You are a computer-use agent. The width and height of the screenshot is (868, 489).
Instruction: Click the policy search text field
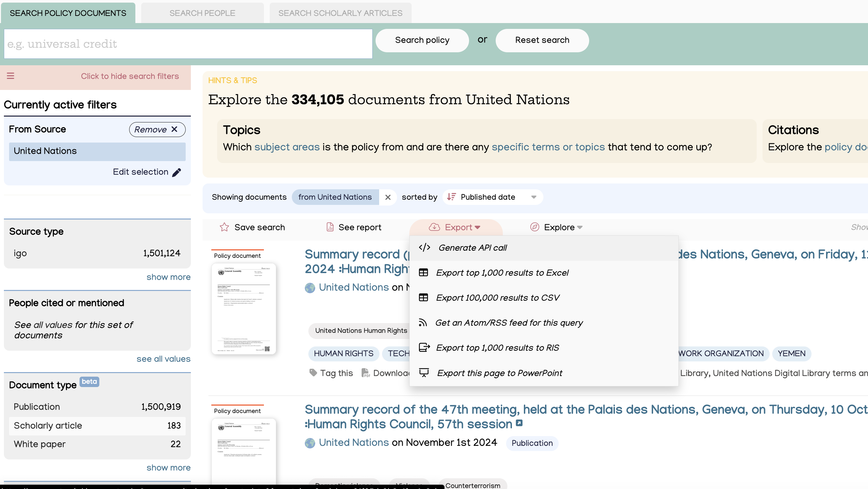[188, 44]
